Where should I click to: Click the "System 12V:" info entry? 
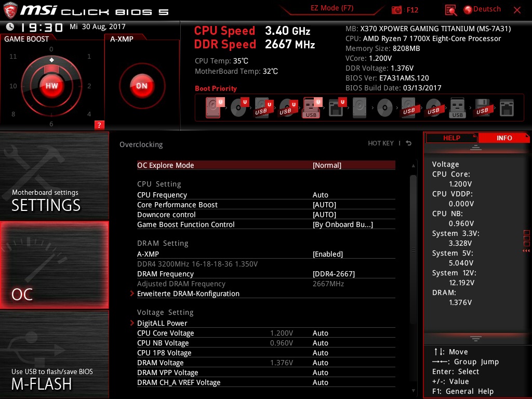click(x=454, y=273)
